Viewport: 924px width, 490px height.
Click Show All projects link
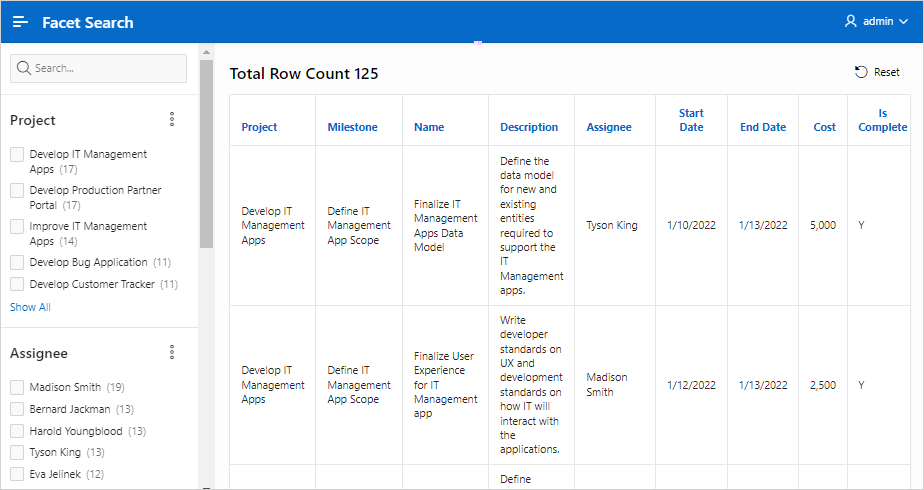pos(30,307)
